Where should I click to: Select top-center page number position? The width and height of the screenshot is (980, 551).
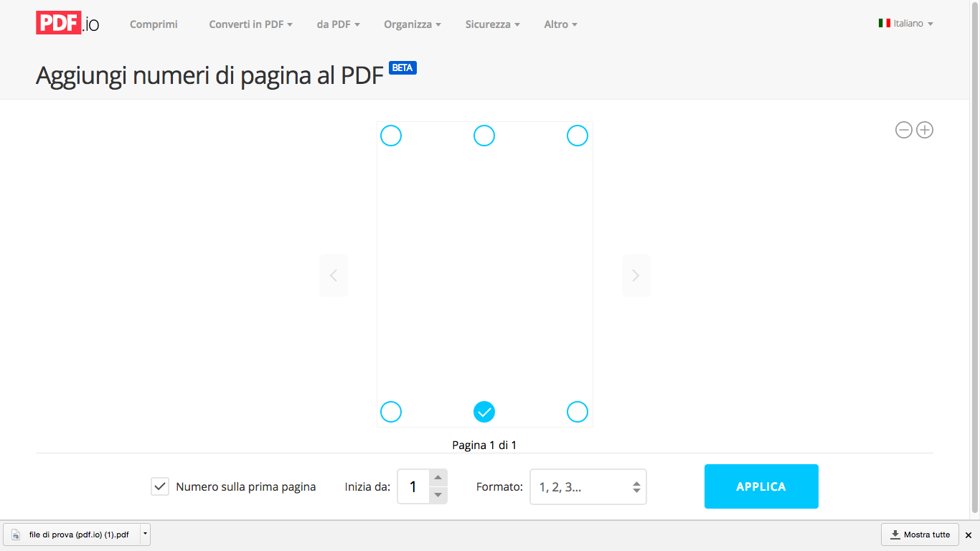484,136
